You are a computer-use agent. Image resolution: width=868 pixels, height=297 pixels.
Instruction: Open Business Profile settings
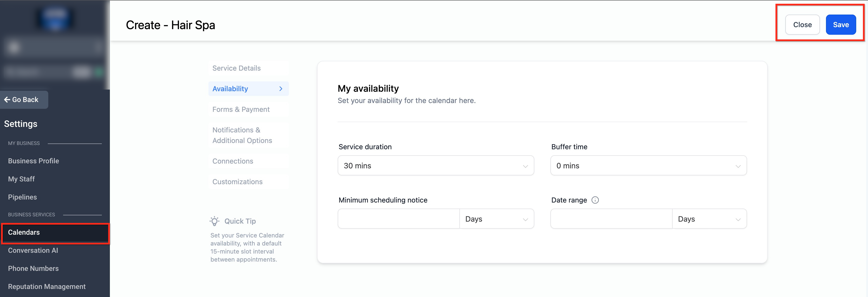pyautogui.click(x=33, y=161)
